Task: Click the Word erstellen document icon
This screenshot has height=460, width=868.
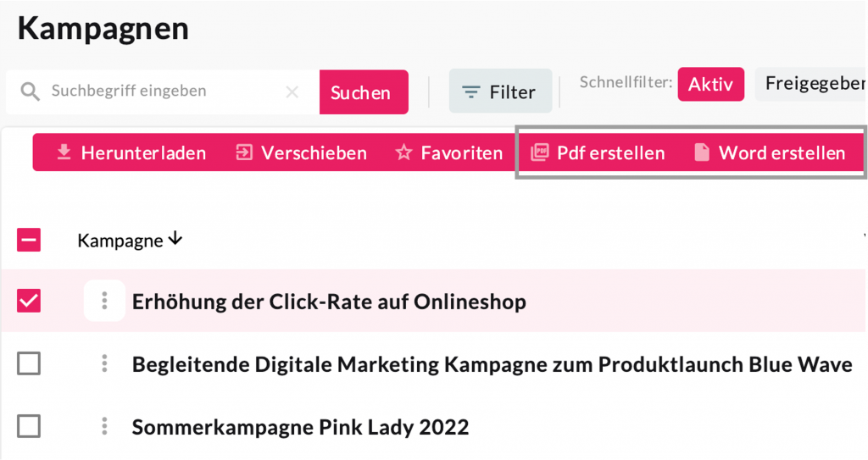Action: 702,152
